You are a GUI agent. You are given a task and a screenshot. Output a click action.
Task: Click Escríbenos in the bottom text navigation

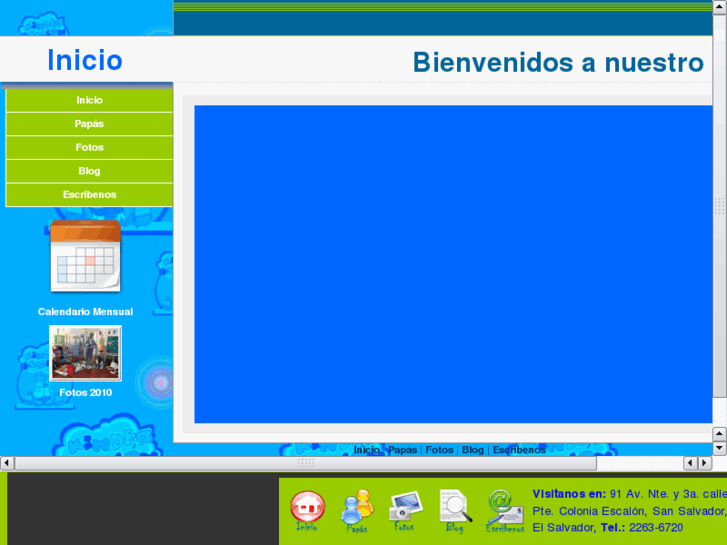coord(519,449)
